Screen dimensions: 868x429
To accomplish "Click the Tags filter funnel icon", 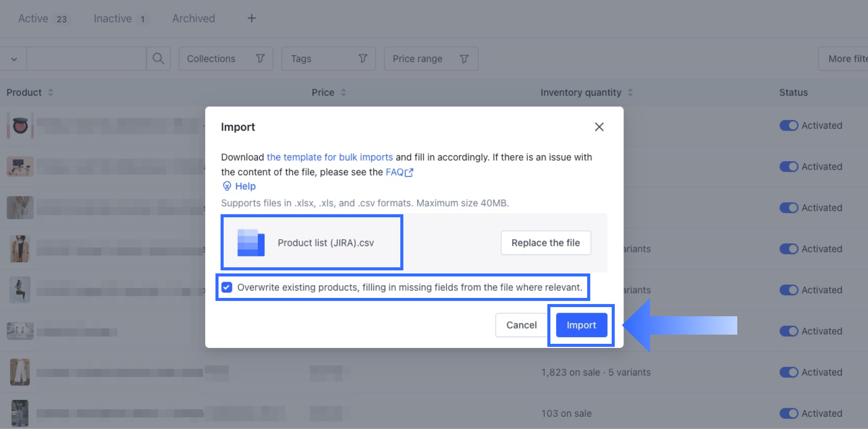I will click(363, 59).
